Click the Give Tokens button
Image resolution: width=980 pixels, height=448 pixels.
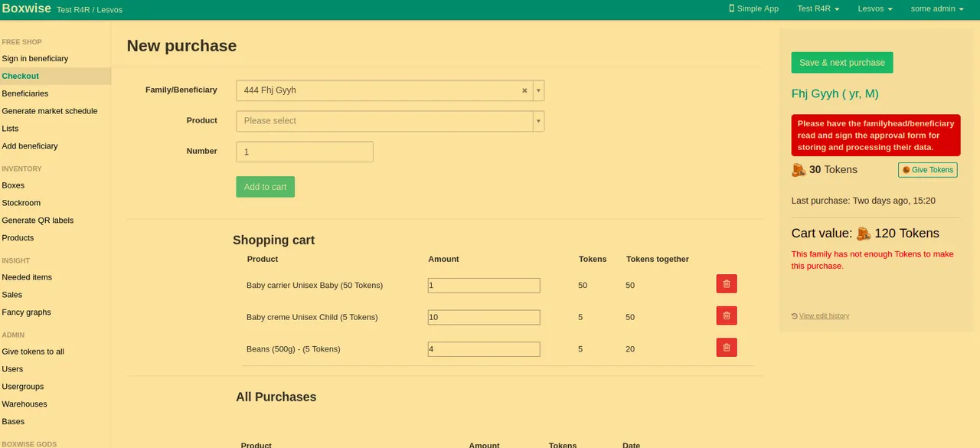click(928, 170)
